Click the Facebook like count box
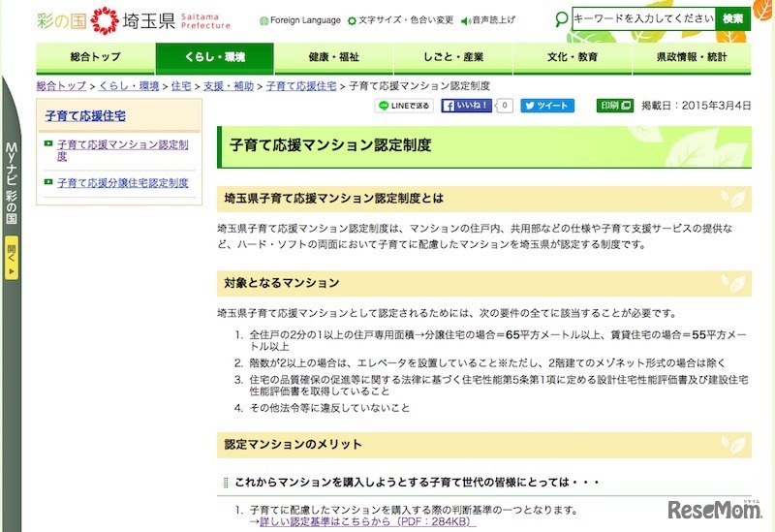This screenshot has width=775, height=532. coord(504,106)
